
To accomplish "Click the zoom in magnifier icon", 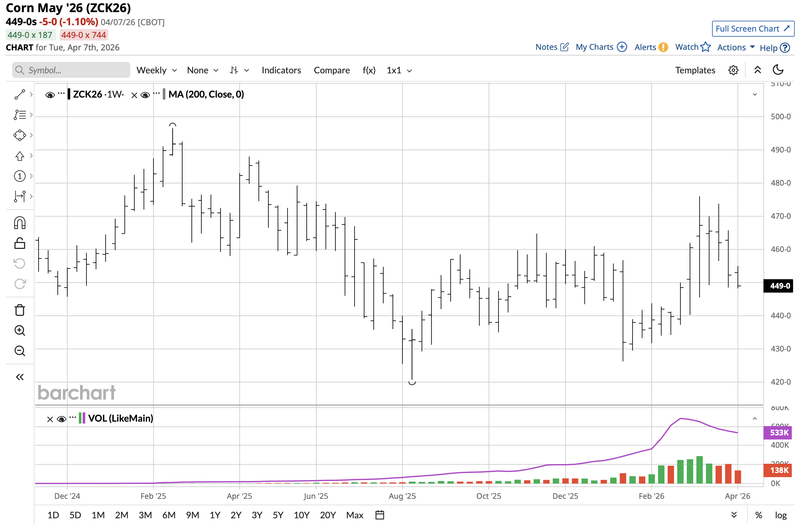I will (x=20, y=330).
